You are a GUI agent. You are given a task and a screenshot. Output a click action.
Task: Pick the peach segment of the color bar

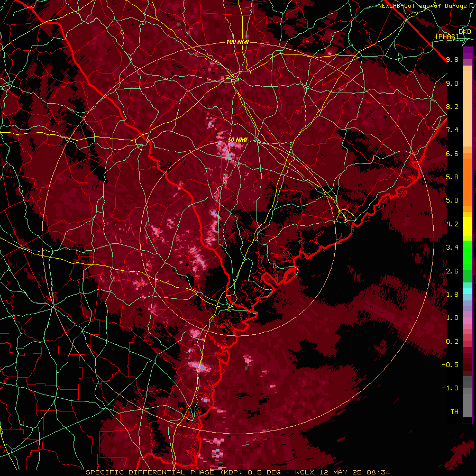pos(467,108)
